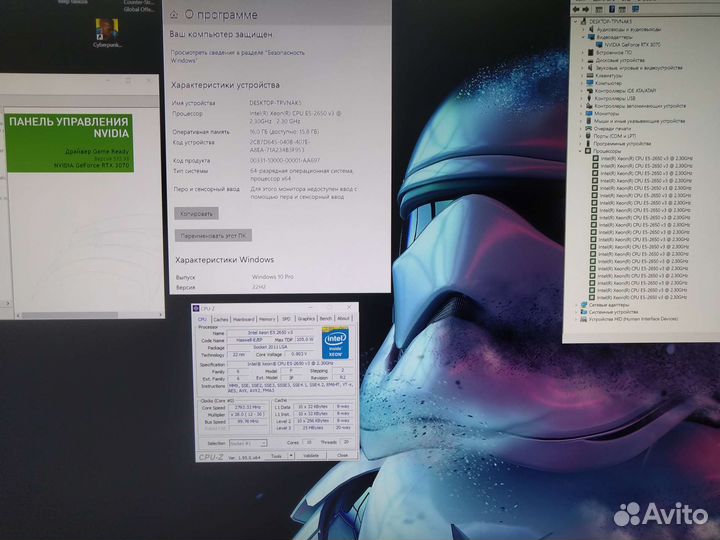Open the Безопасность Windows details link
Image resolution: width=720 pixels, height=540 pixels.
pyautogui.click(x=237, y=56)
